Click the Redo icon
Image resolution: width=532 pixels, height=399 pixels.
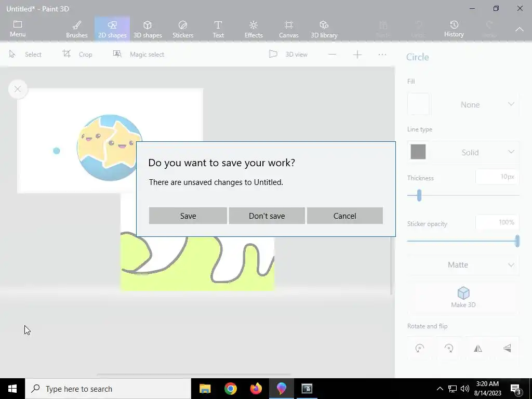coord(489,29)
